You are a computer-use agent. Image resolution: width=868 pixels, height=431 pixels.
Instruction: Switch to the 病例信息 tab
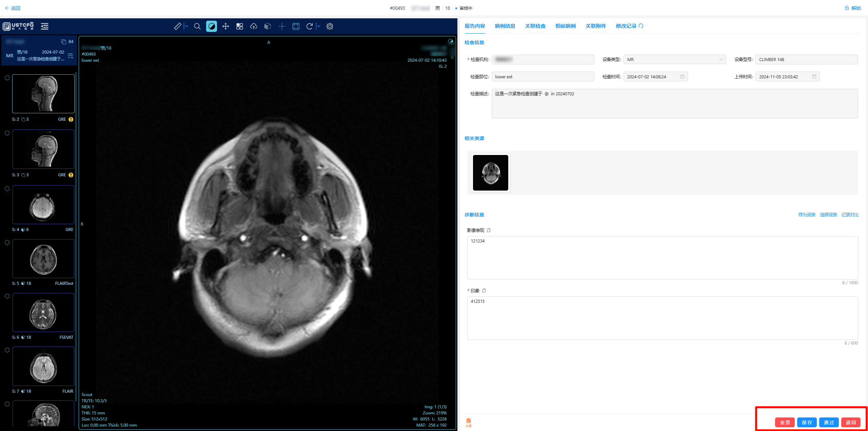pos(505,26)
